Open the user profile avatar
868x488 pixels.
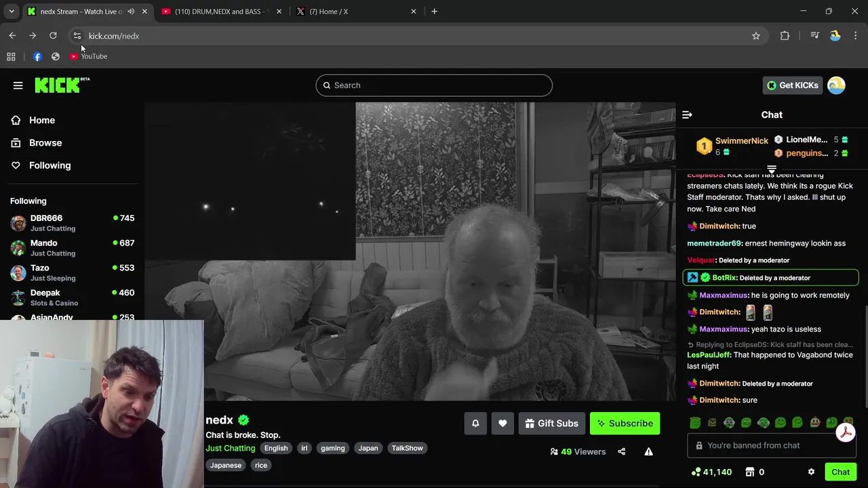coord(836,85)
